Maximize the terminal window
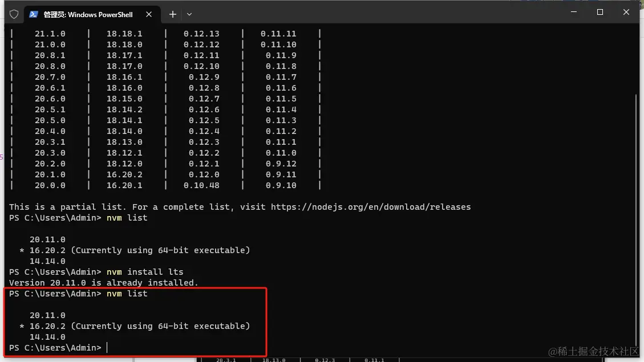Screen dimensions: 644x362 pyautogui.click(x=600, y=12)
